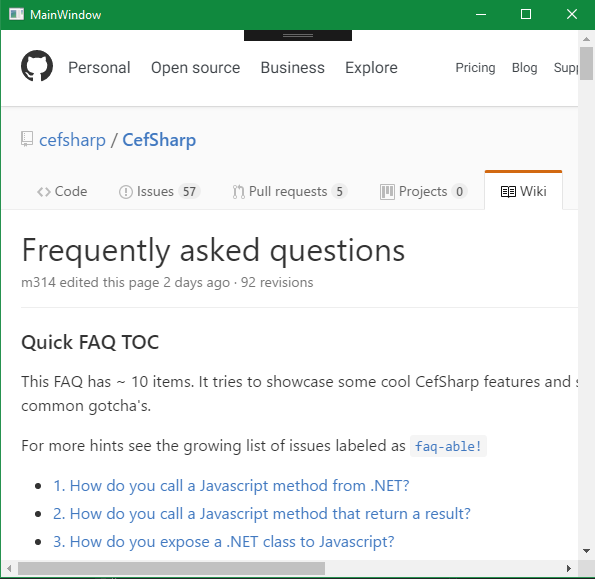Image resolution: width=595 pixels, height=579 pixels.
Task: Close the MainWindow window
Action: point(571,14)
